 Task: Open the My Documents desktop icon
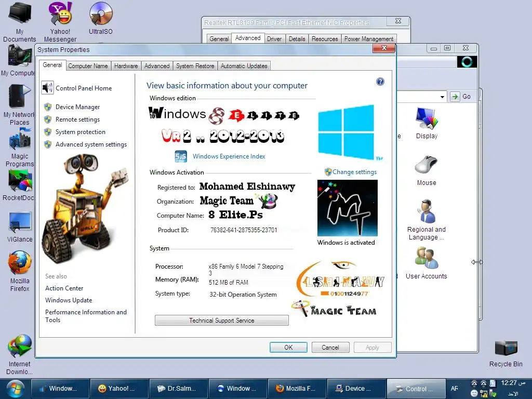point(20,22)
